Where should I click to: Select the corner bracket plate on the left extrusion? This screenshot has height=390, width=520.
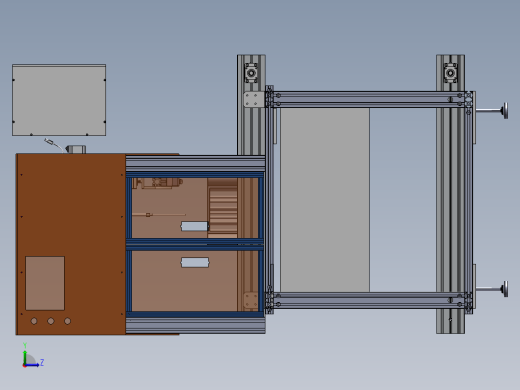pyautogui.click(x=254, y=99)
